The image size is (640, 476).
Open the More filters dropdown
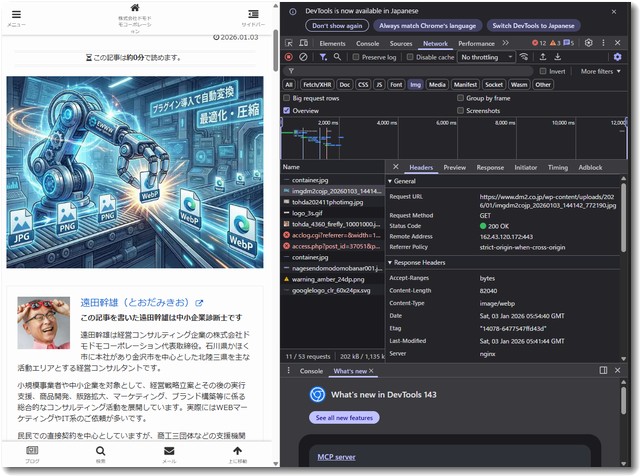(x=600, y=71)
